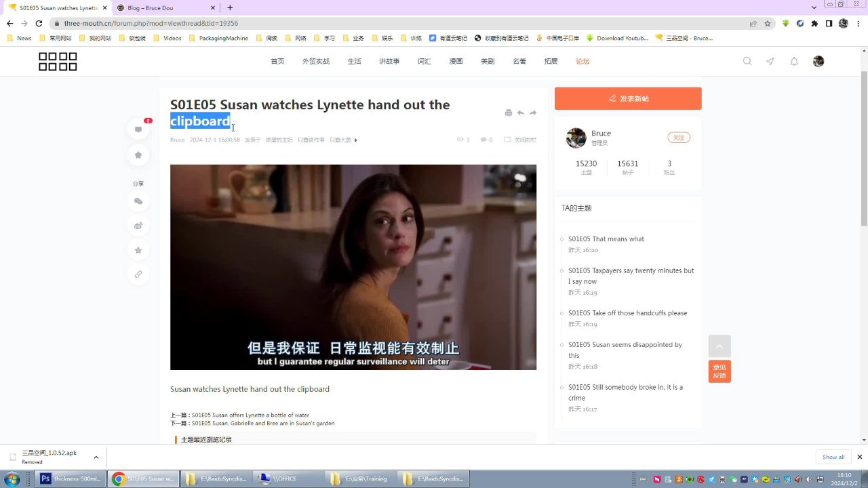Open the 外贸实战 nav item
Screen dimensions: 868x488
pos(316,61)
